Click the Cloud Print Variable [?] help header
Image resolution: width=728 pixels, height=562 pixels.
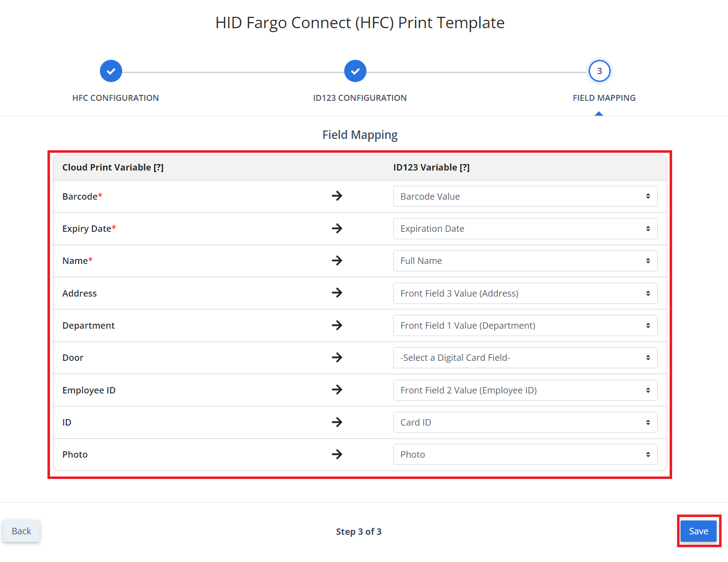(x=113, y=168)
